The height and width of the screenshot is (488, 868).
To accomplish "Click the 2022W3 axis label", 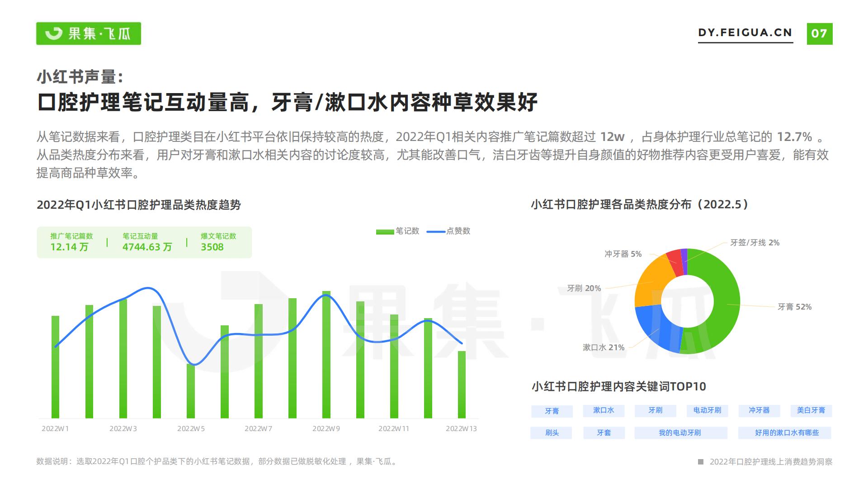I will [x=123, y=428].
